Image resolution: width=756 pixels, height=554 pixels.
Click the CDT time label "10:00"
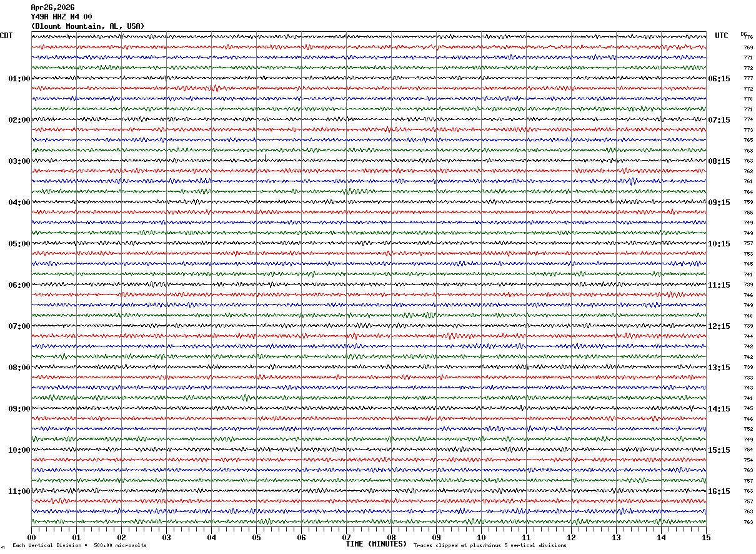point(19,450)
